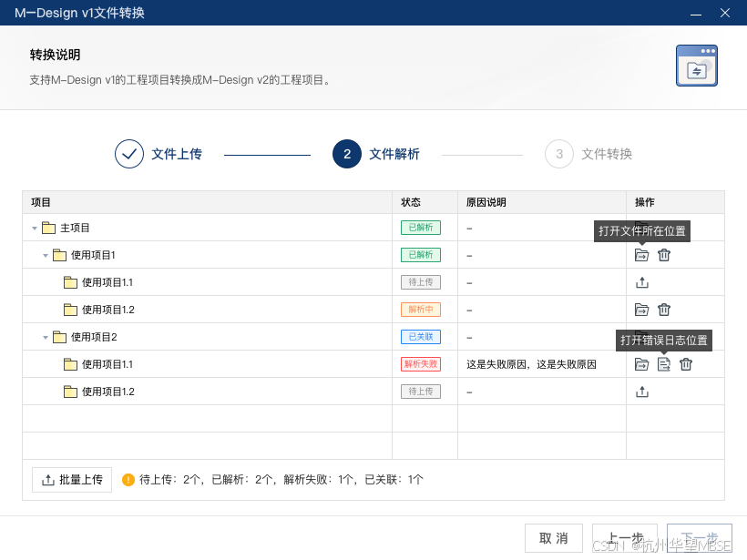Click the 已关联 status tag
747x560 pixels.
[421, 337]
